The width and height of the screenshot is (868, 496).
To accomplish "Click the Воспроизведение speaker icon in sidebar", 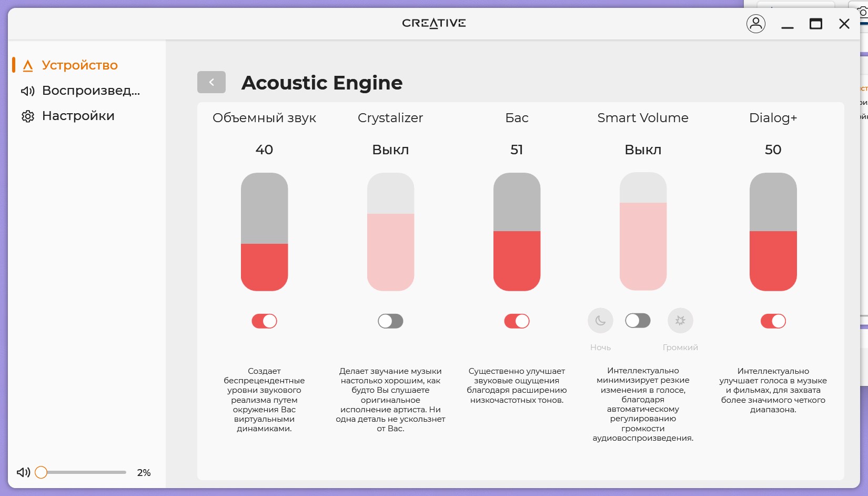I will pyautogui.click(x=28, y=91).
